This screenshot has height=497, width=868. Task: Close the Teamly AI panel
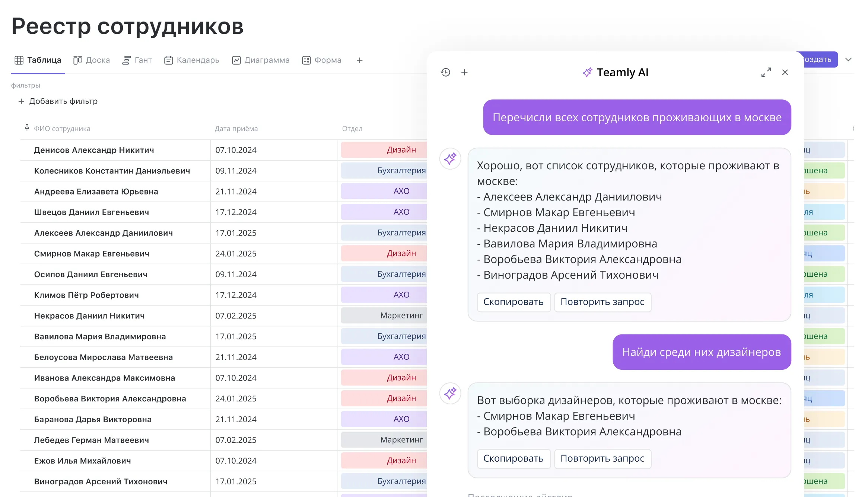[x=785, y=72]
